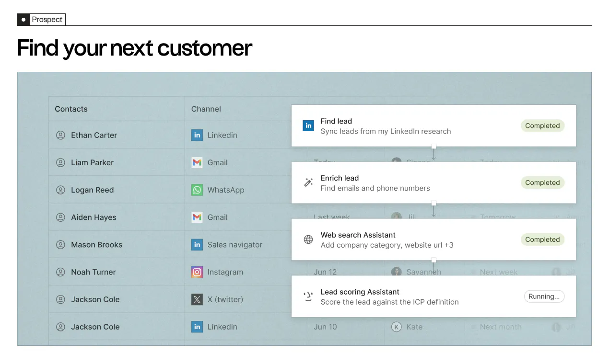Click the Completed badge on Enrich lead
This screenshot has height=364, width=609.
(542, 182)
